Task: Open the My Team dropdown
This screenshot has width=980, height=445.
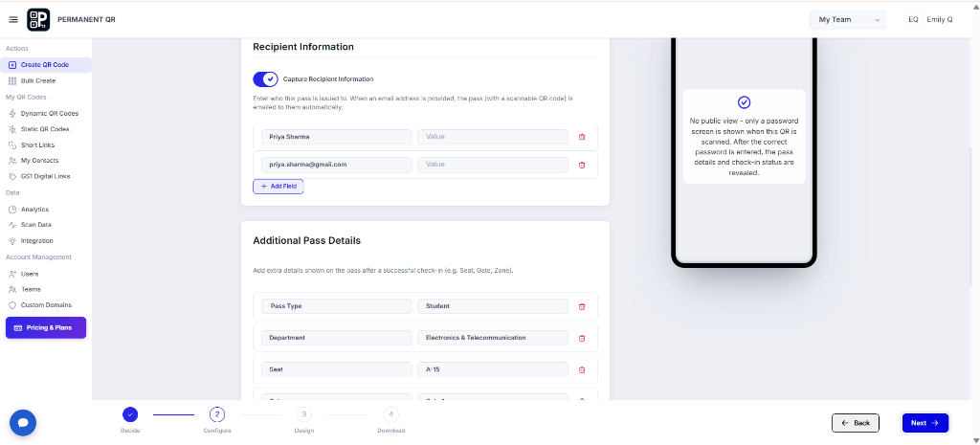Action: tap(848, 20)
